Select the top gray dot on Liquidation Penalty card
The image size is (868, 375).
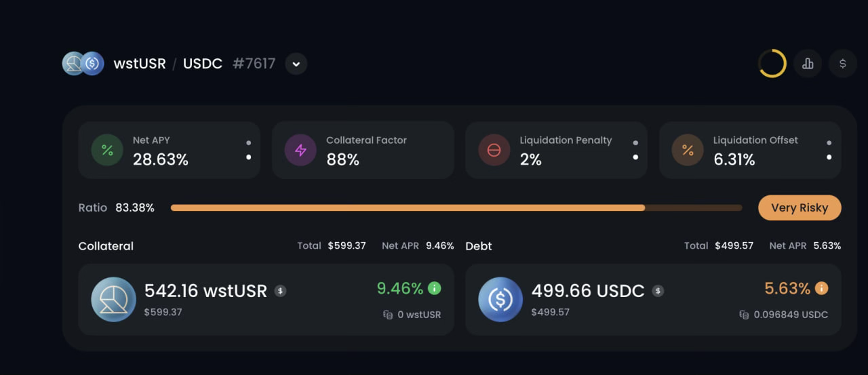[x=635, y=143]
